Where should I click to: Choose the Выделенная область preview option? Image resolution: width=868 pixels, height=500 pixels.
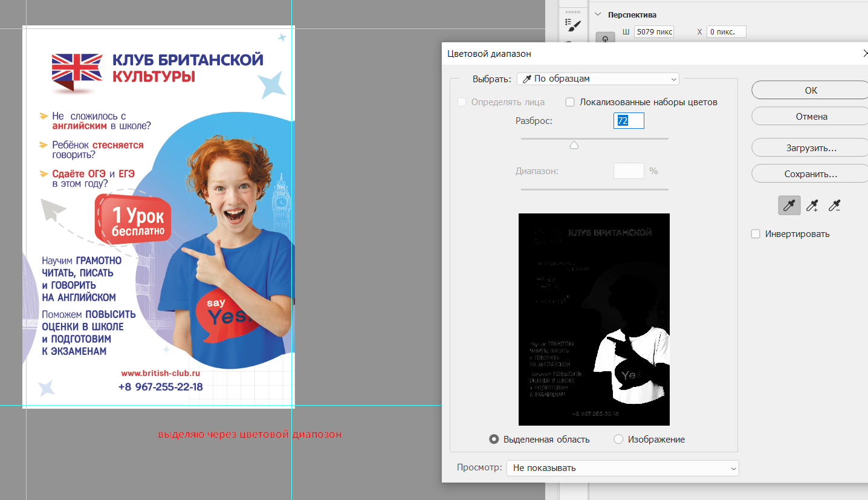click(x=494, y=440)
